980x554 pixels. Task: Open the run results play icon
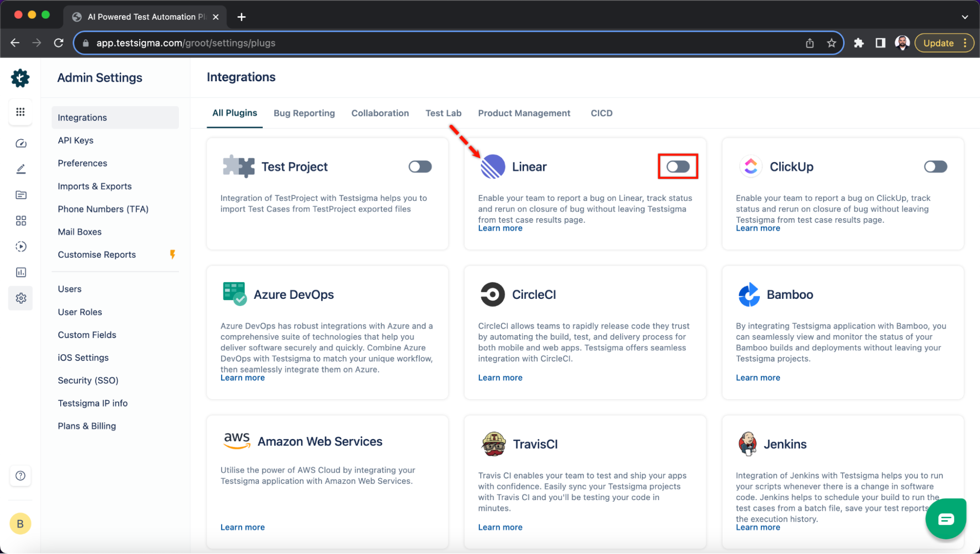pyautogui.click(x=21, y=246)
